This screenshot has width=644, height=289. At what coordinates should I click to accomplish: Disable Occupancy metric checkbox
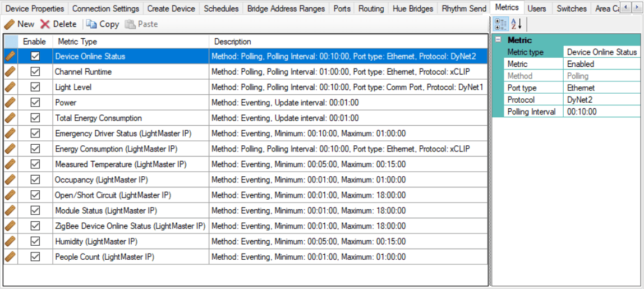pyautogui.click(x=35, y=180)
